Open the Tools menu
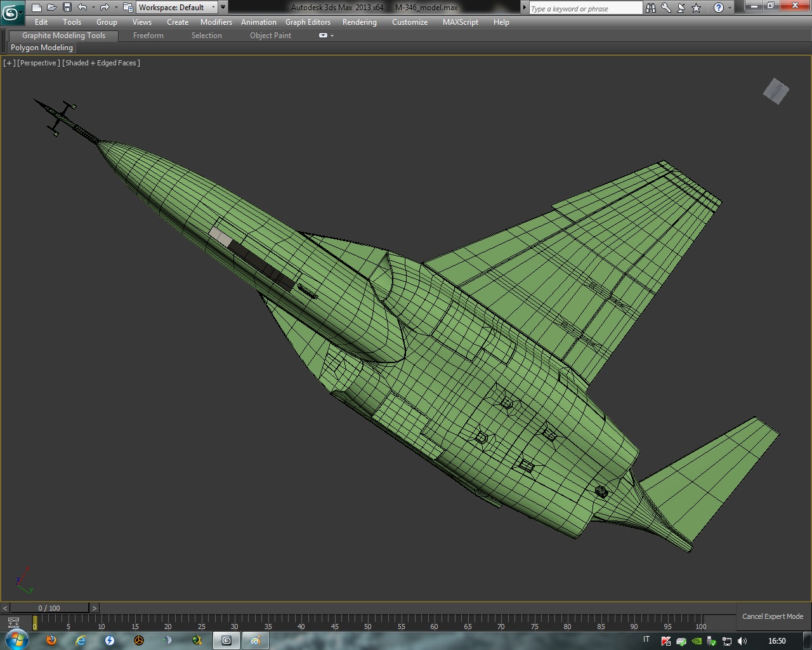The image size is (812, 650). click(72, 22)
